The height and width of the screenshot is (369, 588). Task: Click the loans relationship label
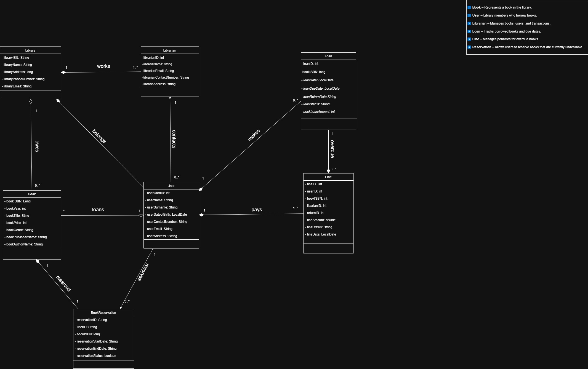click(98, 210)
